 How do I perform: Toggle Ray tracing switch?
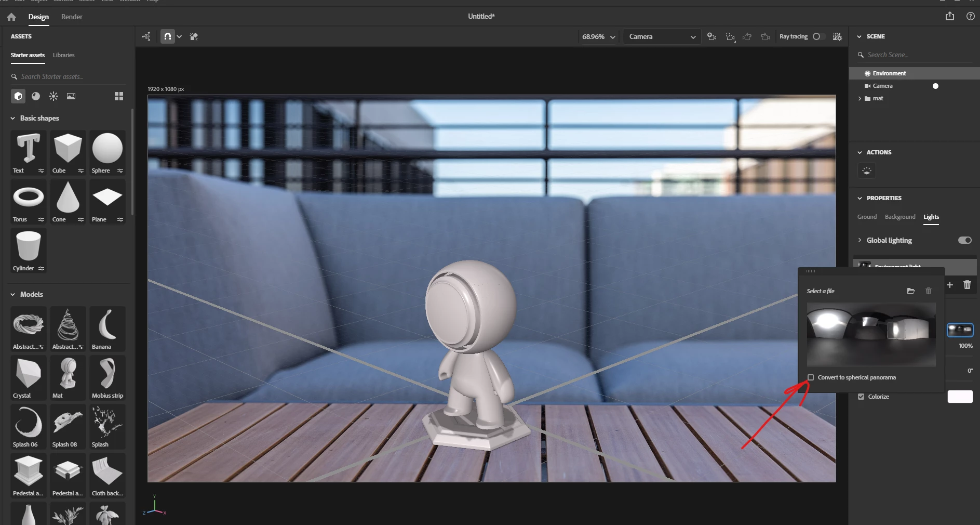click(x=818, y=36)
